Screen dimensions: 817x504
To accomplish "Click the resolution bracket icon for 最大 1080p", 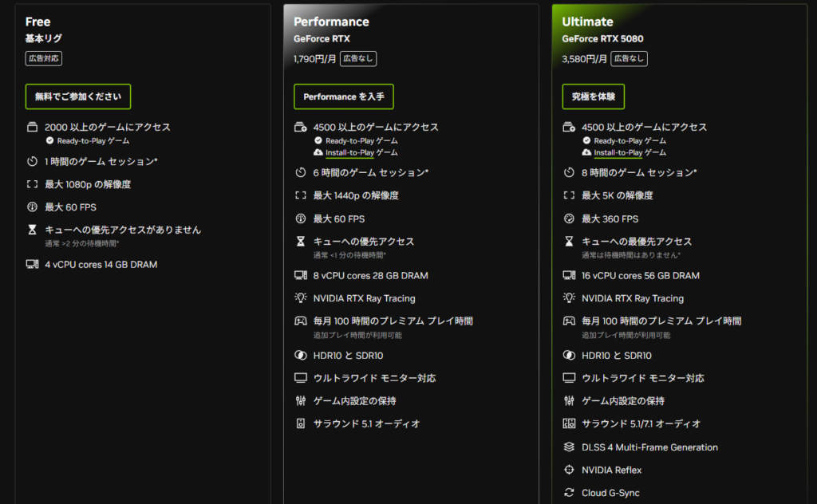I will click(32, 184).
